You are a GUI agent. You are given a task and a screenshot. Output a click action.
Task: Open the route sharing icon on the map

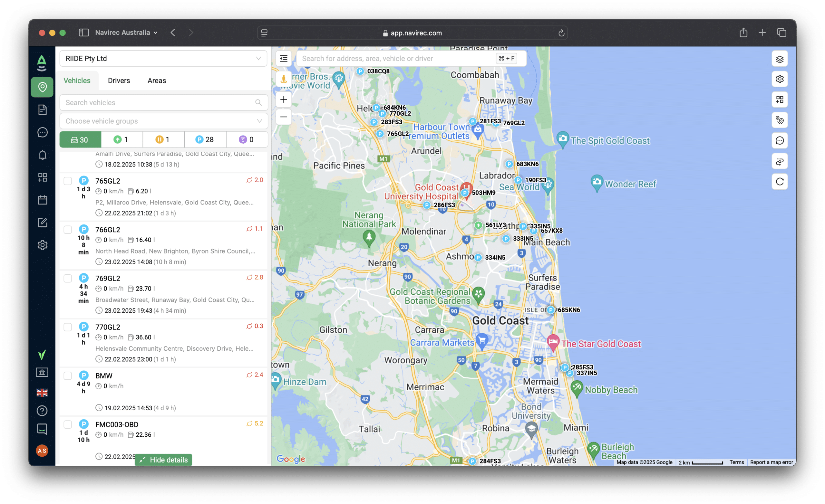780,161
